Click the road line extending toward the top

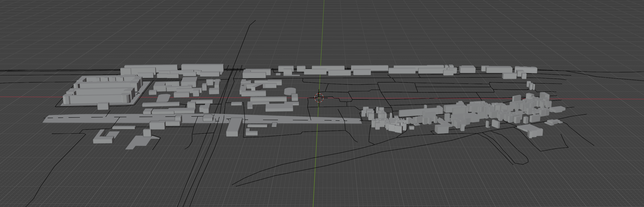tap(246, 37)
